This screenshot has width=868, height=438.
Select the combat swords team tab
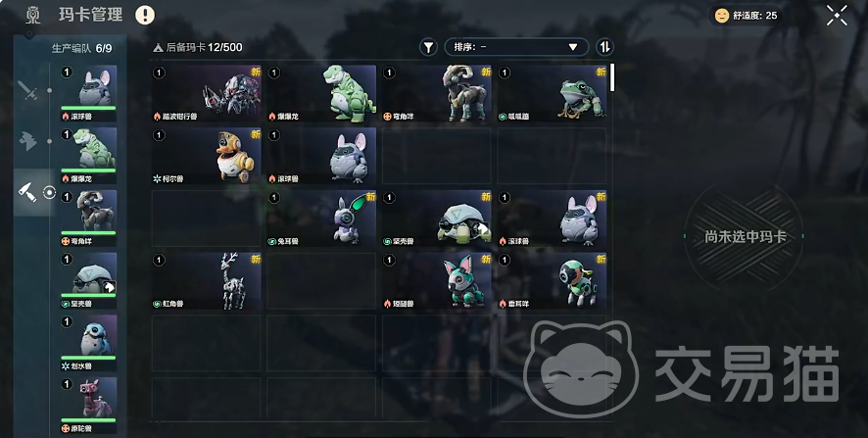click(x=27, y=89)
